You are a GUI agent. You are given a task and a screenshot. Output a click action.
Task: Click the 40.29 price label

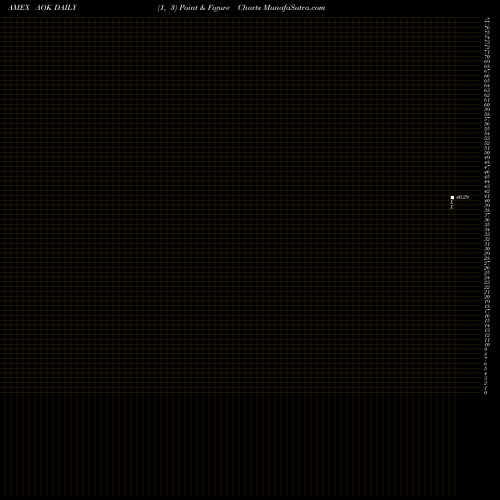pos(463,197)
